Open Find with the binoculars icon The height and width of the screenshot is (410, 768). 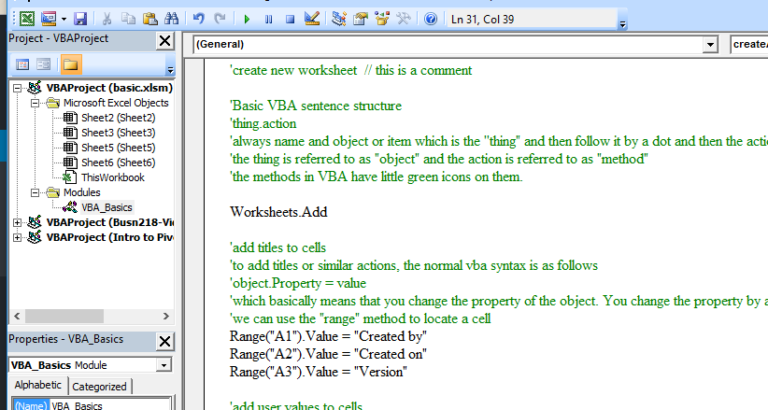coord(171,19)
